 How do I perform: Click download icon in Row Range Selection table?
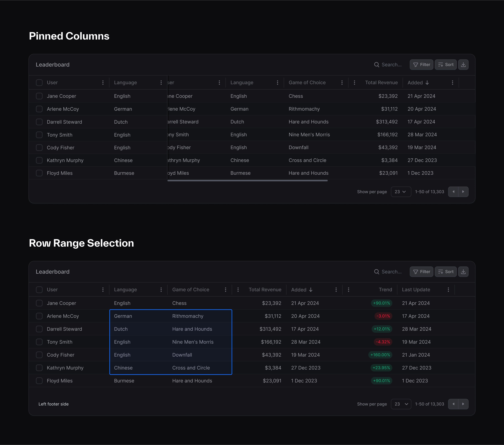click(x=463, y=272)
